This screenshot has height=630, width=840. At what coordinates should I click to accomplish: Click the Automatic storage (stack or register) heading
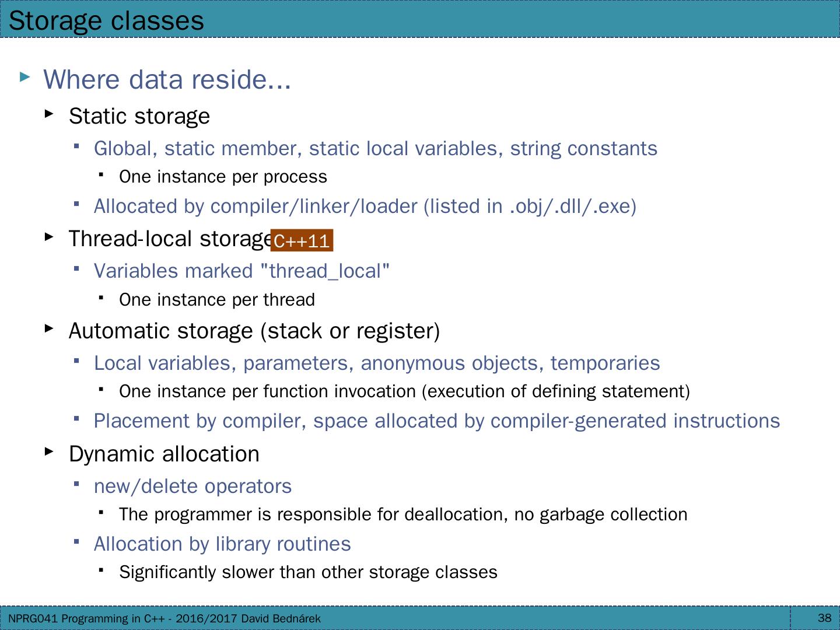click(x=254, y=331)
